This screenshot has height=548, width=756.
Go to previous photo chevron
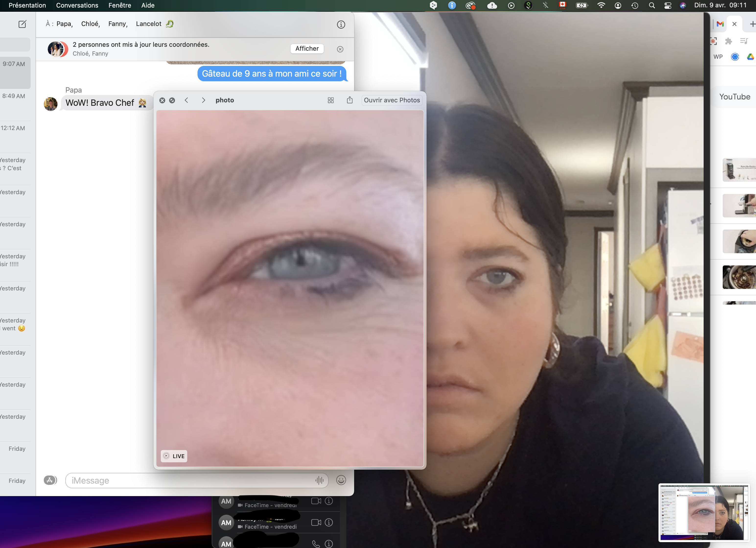point(186,100)
